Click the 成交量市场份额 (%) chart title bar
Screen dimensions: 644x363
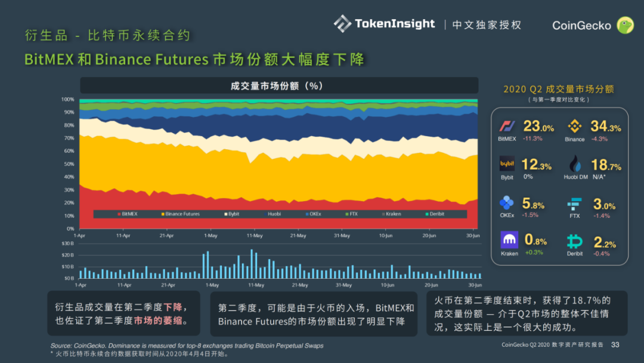tap(278, 86)
